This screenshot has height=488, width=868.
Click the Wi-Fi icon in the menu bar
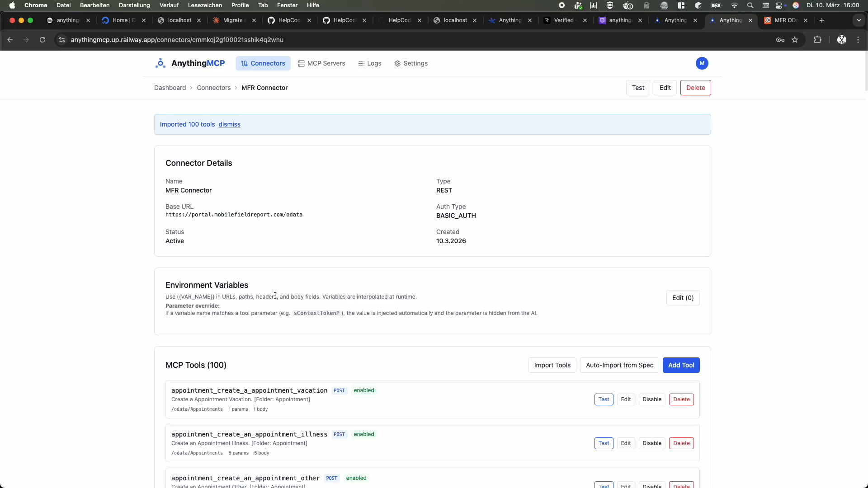pyautogui.click(x=734, y=5)
